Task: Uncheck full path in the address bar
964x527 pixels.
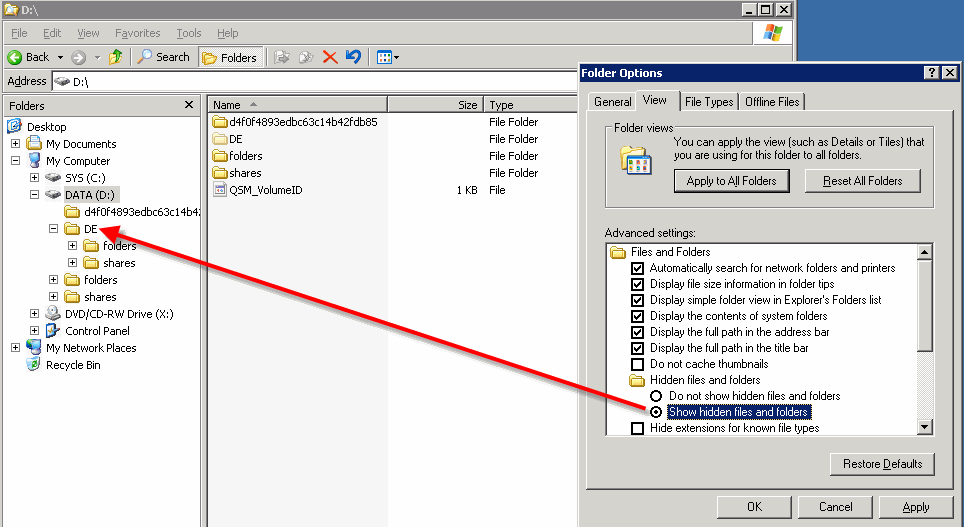Action: click(638, 332)
